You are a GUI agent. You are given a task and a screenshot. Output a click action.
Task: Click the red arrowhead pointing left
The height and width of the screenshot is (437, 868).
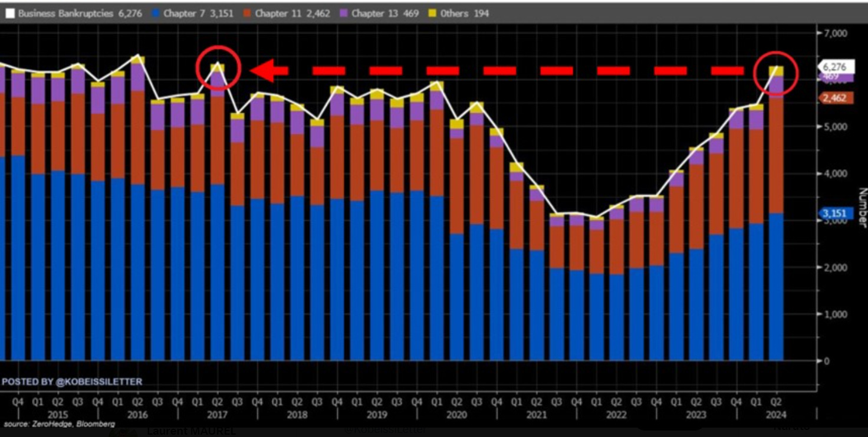click(262, 70)
